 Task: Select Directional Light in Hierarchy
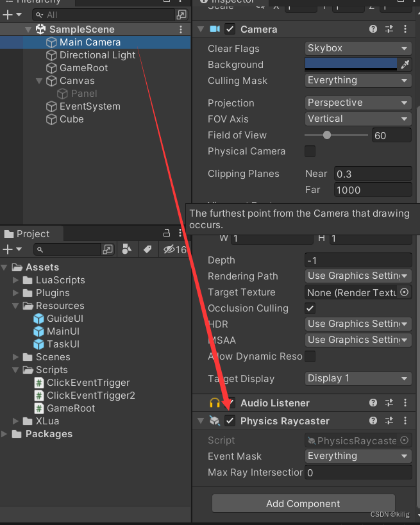[x=97, y=55]
